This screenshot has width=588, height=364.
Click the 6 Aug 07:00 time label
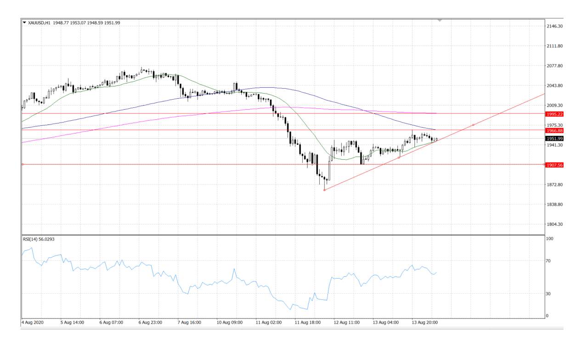[112, 322]
